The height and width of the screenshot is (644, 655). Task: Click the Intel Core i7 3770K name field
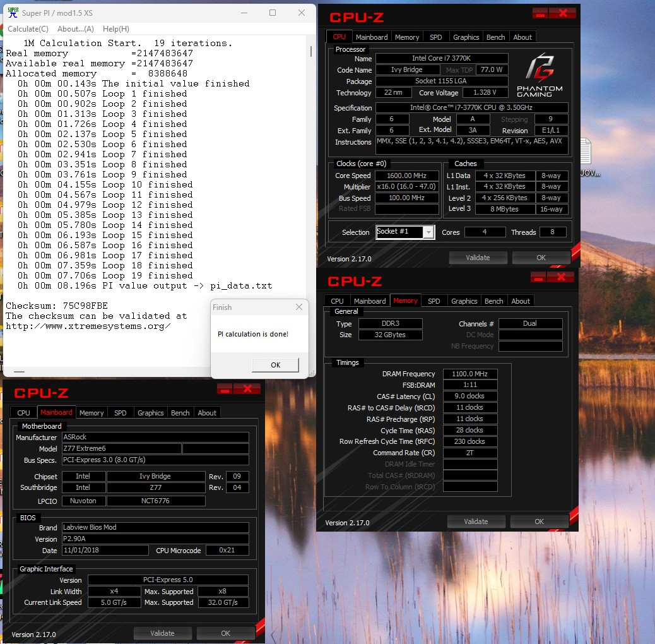coord(442,58)
